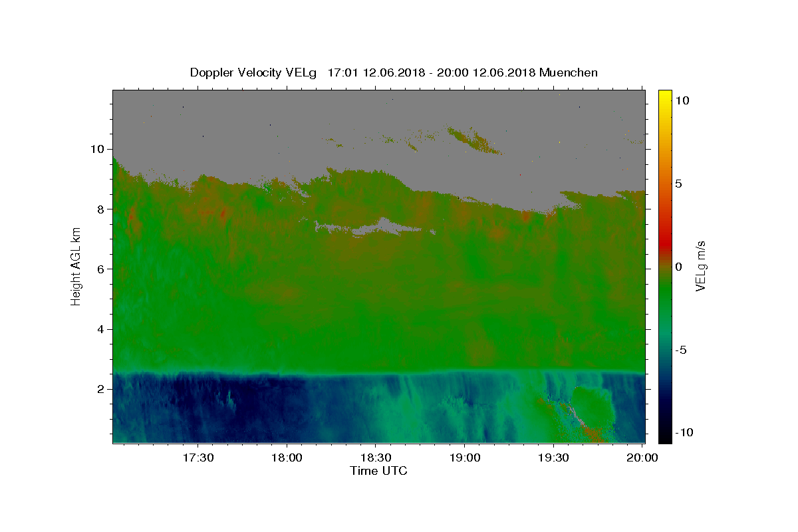Click the height axis label 6

coord(102,269)
